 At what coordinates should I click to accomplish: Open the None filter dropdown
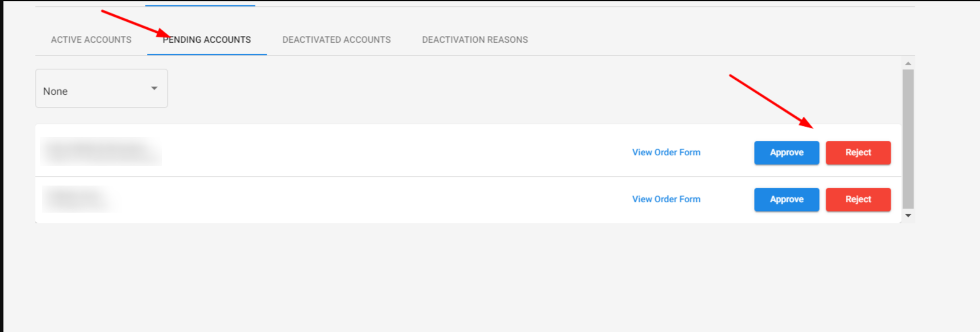pos(102,89)
